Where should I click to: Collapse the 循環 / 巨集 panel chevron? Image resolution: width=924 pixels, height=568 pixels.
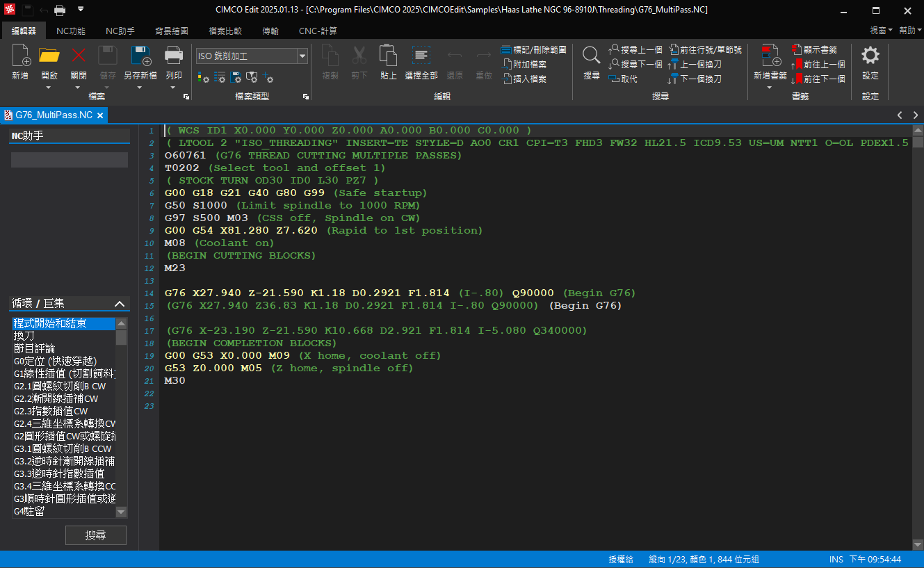click(x=120, y=304)
